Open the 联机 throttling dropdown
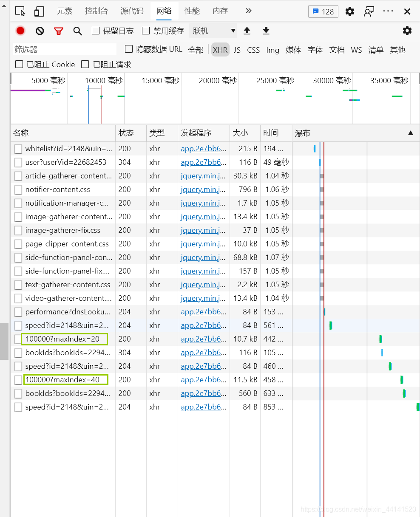This screenshot has height=517, width=420. pos(214,31)
